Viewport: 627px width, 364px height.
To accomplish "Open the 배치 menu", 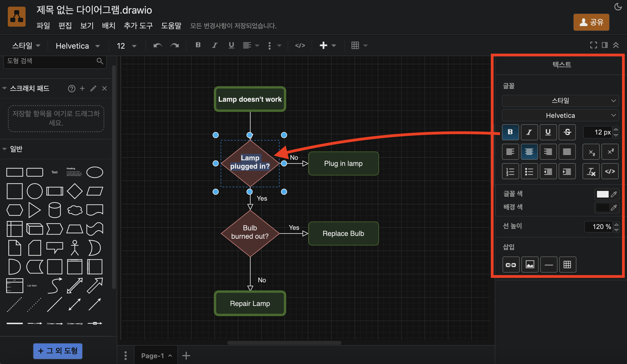I will pyautogui.click(x=109, y=26).
